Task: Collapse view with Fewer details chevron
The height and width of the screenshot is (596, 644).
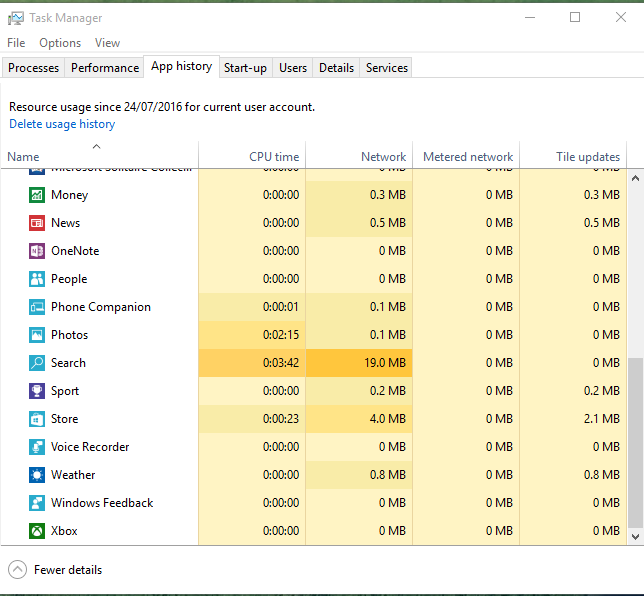Action: coord(17,570)
